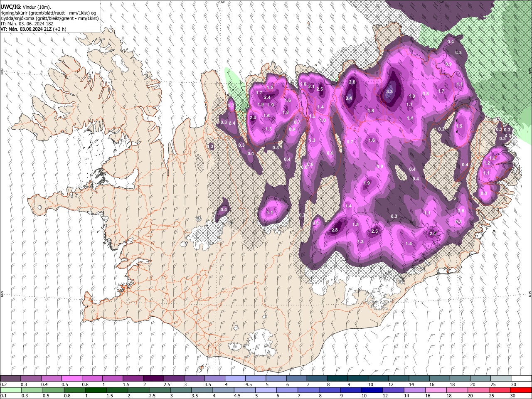The image size is (532, 399).
Task: Select the darkest purple swatch labelled 2 in top row
Action: pos(153,379)
